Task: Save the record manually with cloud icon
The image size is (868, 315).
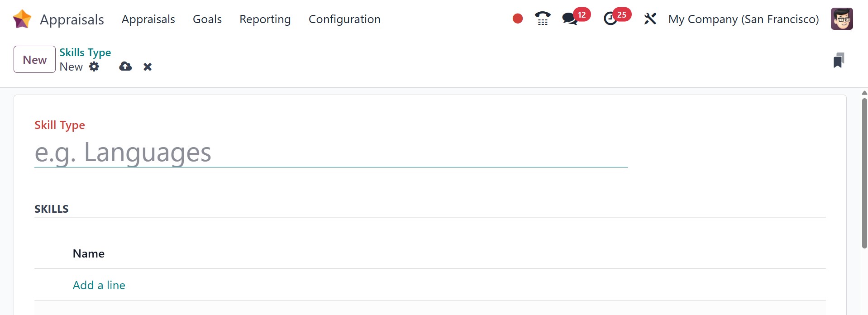Action: click(125, 67)
